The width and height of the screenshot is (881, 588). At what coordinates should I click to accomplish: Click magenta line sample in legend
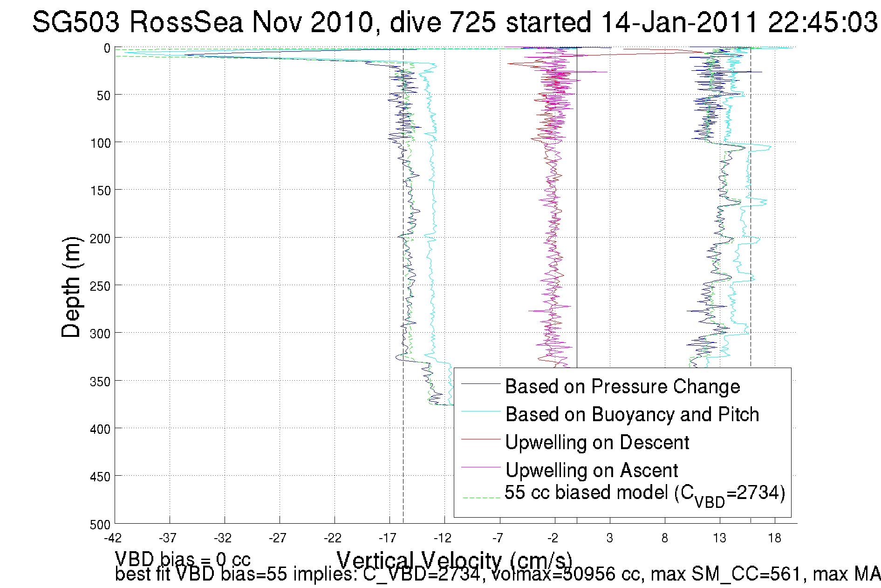click(480, 467)
